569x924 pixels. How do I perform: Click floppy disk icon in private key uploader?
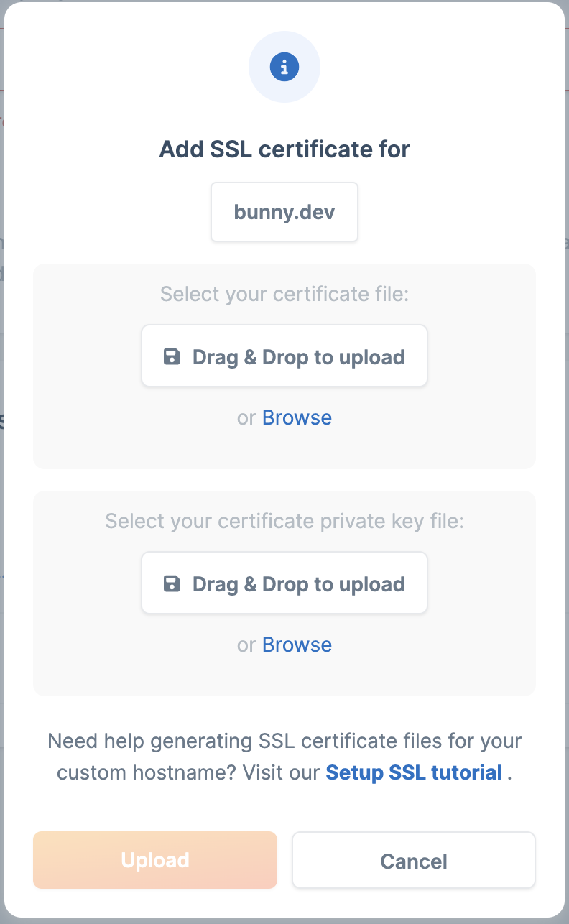172,584
